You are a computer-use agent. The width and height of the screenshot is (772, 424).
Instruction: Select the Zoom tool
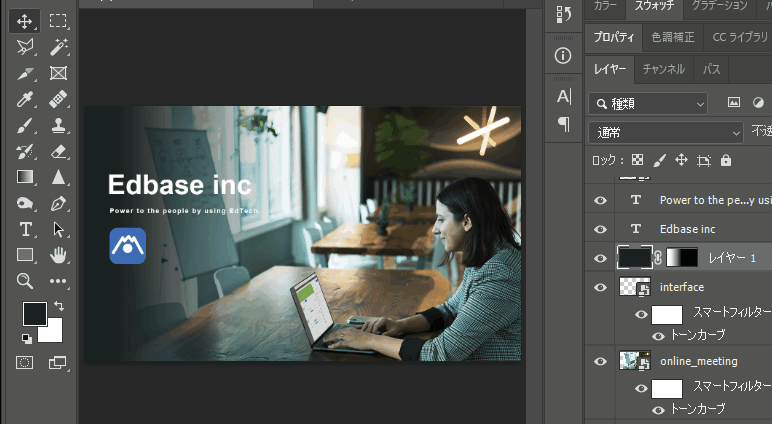tap(24, 281)
